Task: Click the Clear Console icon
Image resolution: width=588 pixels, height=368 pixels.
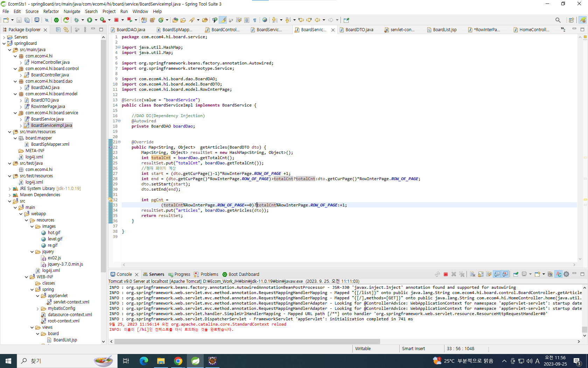Action: tap(472, 274)
